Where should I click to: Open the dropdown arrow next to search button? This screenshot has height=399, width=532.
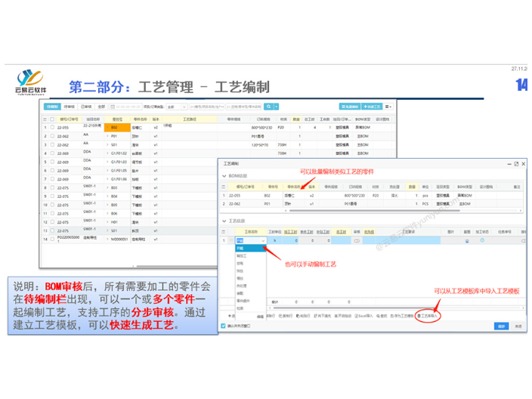click(277, 107)
